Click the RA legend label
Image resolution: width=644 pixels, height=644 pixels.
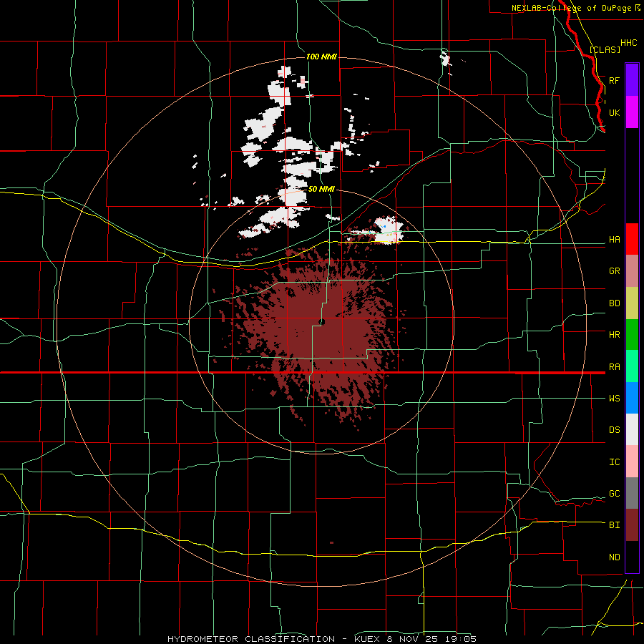[x=614, y=367]
